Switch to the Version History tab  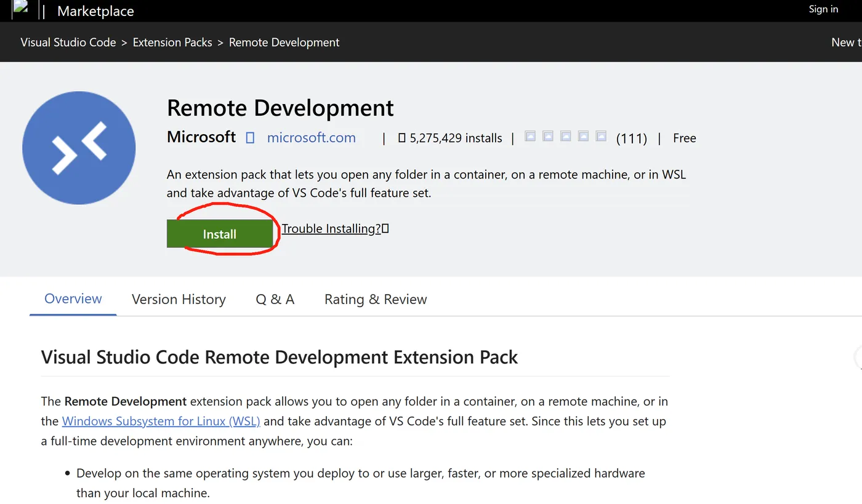tap(179, 299)
